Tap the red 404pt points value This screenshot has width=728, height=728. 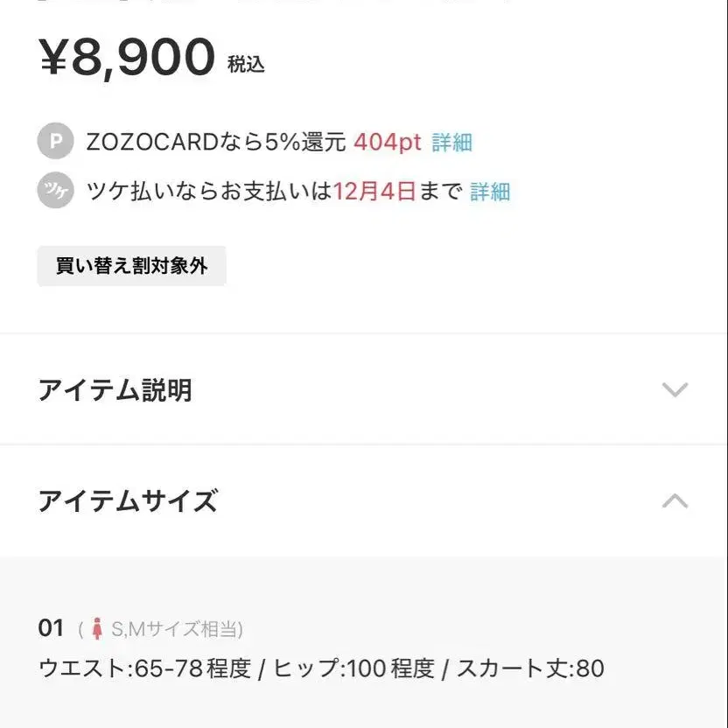(388, 142)
